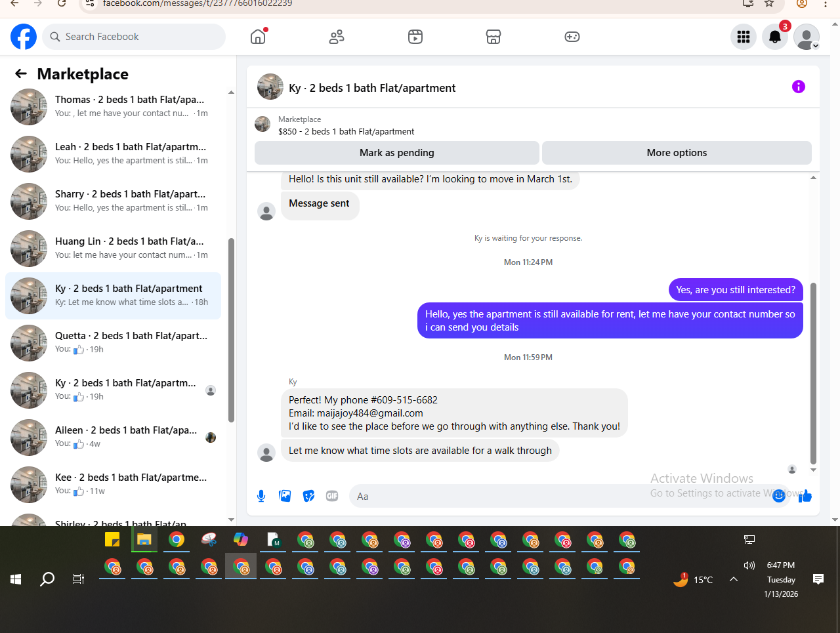840x633 pixels.
Task: Open Sharry conversation in the list
Action: (x=113, y=201)
